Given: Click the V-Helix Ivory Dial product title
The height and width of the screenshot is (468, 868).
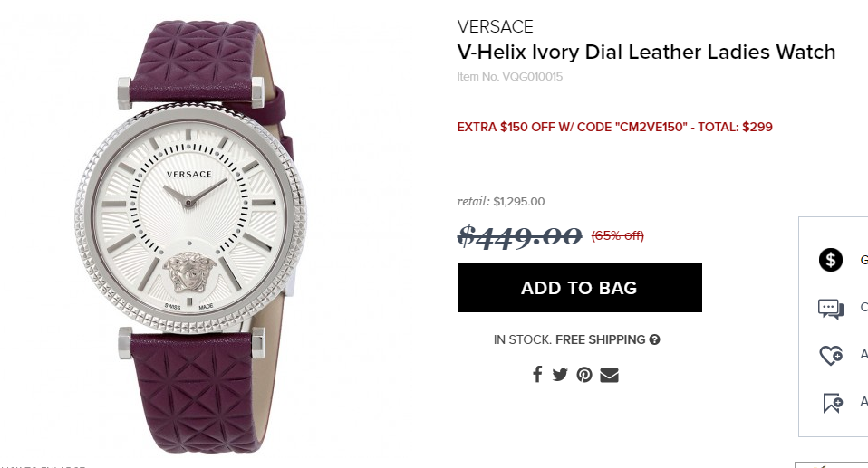Looking at the screenshot, I should pos(646,52).
